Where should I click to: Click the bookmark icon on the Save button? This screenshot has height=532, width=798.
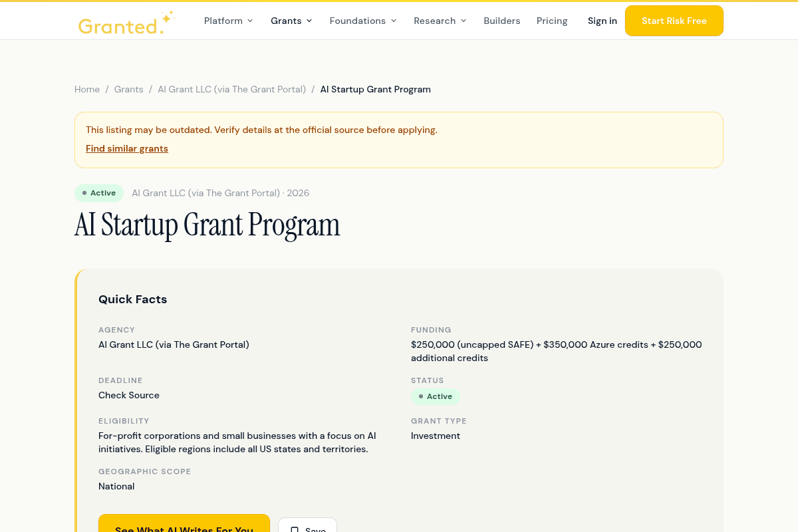pos(295,530)
